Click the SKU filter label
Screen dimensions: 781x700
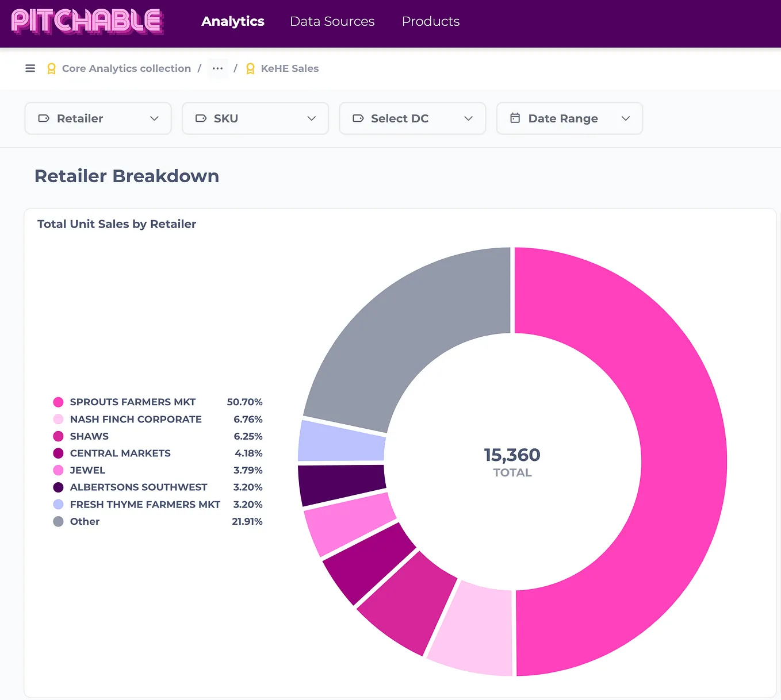coord(226,118)
